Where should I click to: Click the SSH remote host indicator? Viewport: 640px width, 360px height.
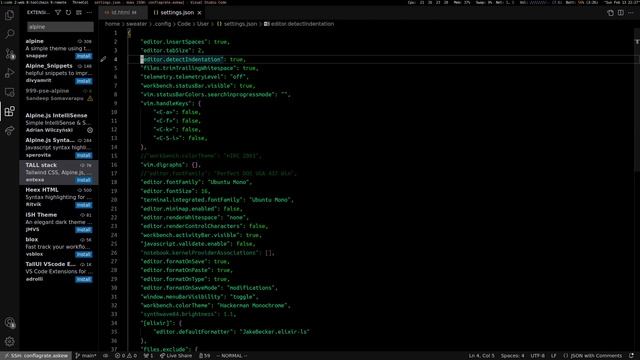coord(36,356)
